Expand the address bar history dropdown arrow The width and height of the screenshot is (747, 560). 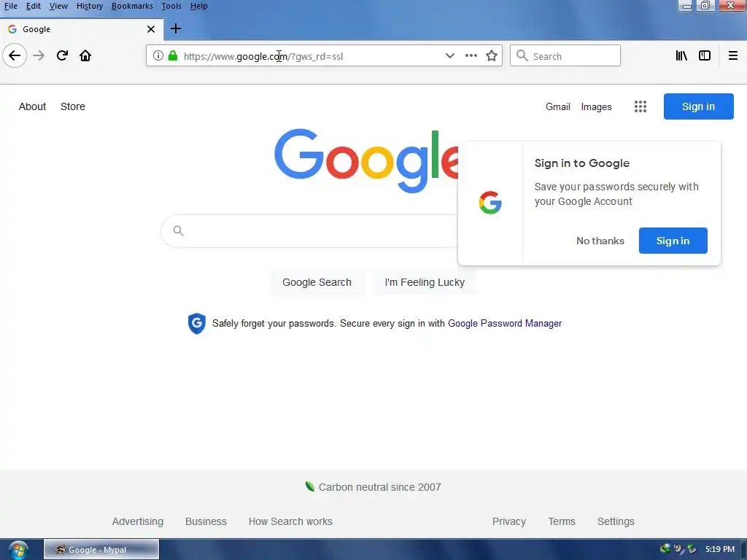(x=449, y=55)
